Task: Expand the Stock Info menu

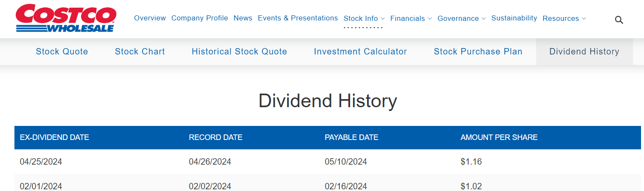Action: 364,18
